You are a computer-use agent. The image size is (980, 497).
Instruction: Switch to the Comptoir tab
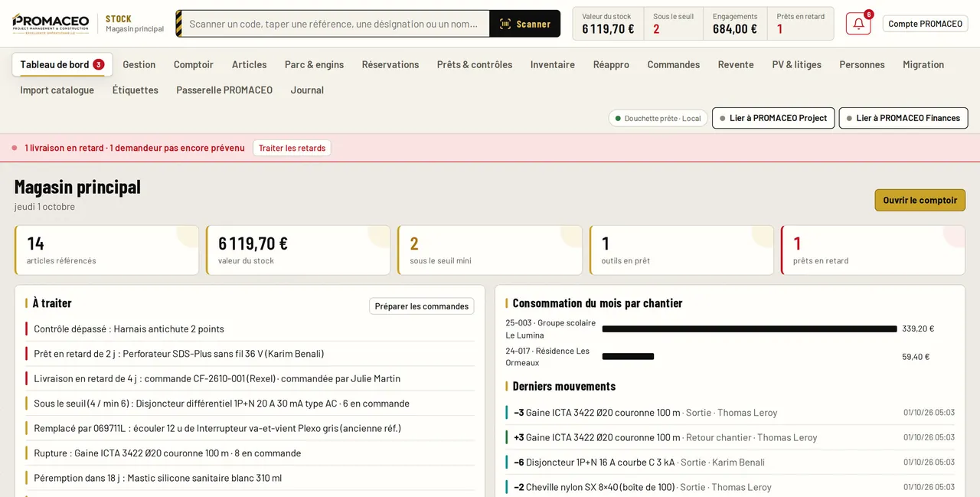(x=194, y=64)
